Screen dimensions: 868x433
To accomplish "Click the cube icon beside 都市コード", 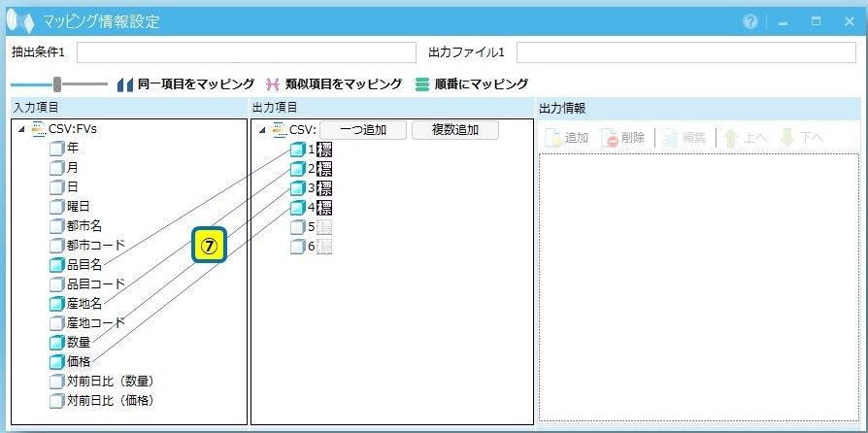I will click(x=57, y=246).
